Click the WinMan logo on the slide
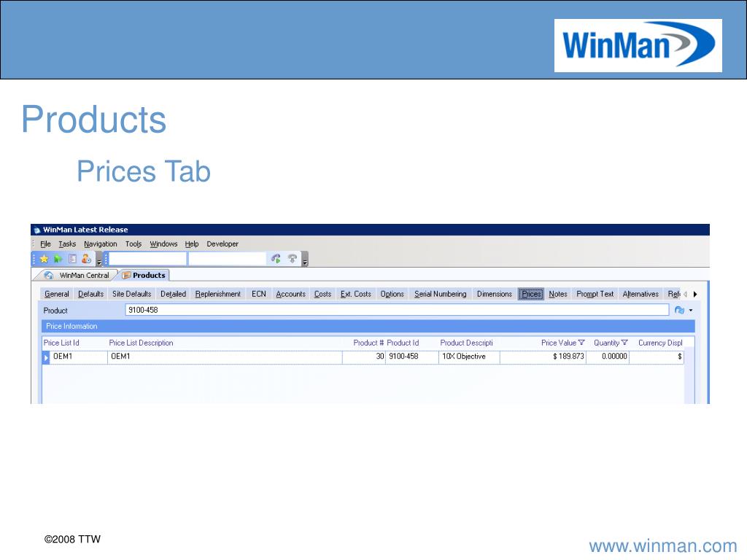 (x=638, y=46)
